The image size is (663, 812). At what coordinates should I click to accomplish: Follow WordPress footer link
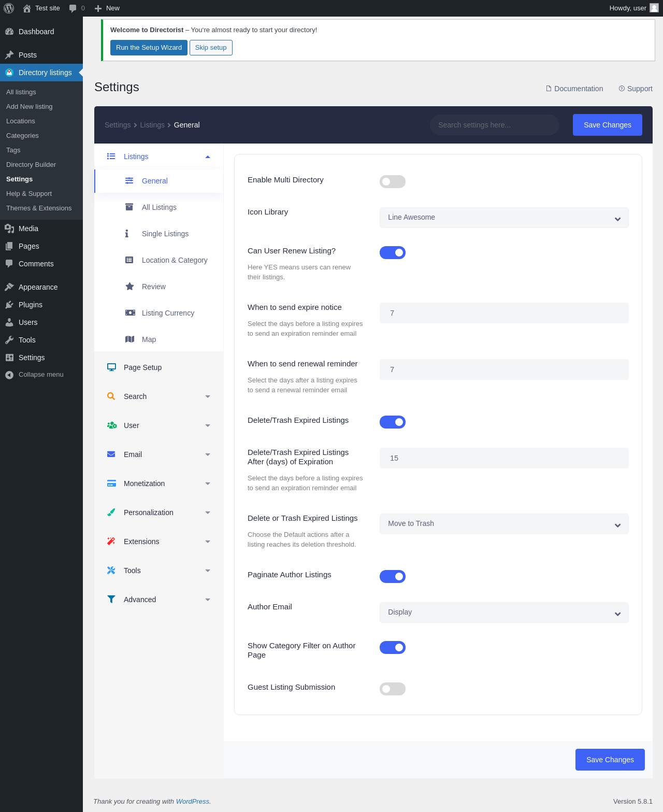point(193,801)
